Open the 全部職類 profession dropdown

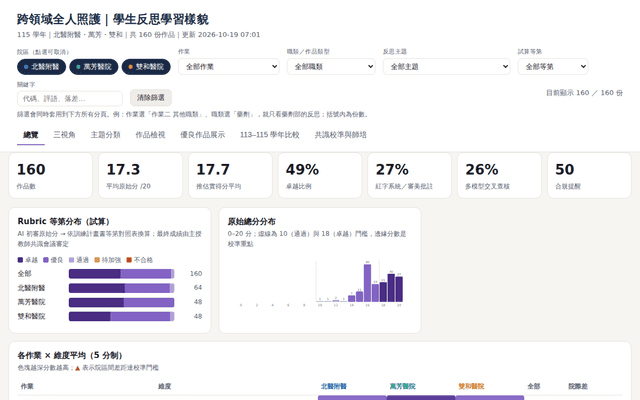[x=331, y=67]
